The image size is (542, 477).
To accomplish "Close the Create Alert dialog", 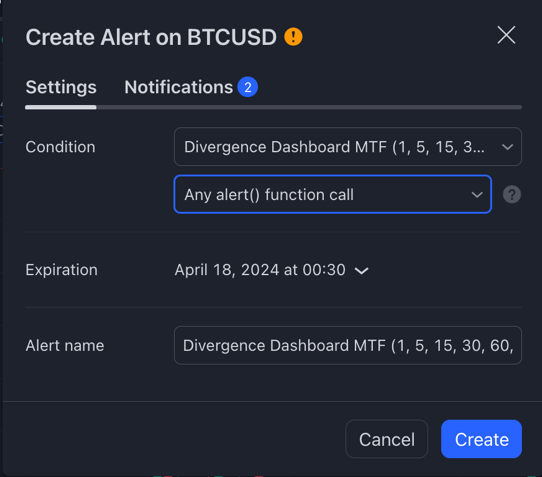I will coord(506,35).
